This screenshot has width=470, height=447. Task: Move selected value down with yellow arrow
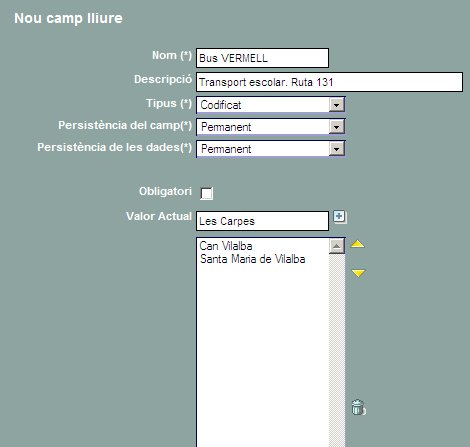[x=358, y=273]
